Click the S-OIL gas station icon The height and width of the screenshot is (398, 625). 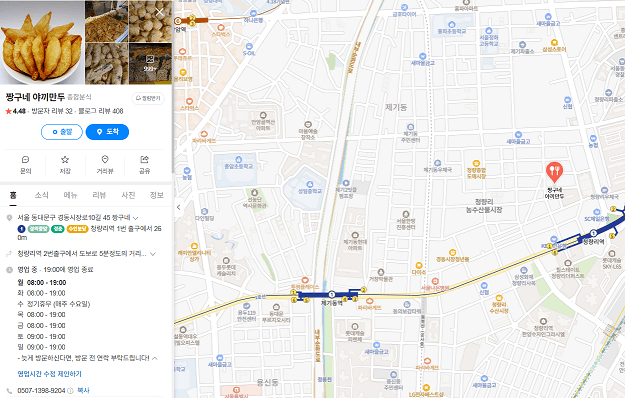(x=249, y=47)
